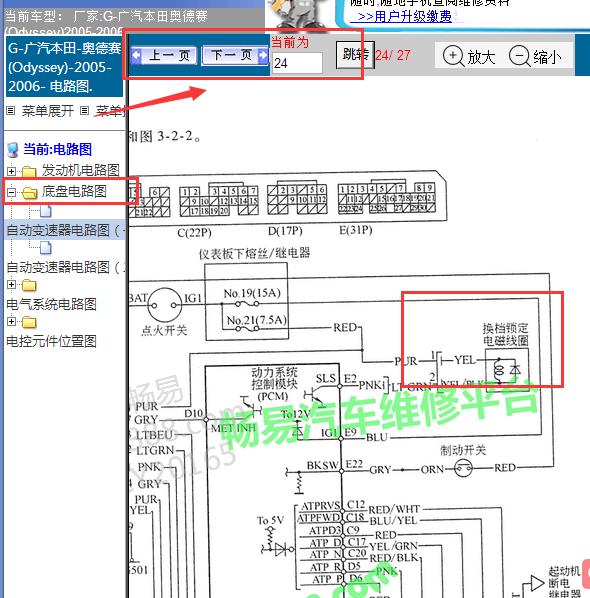This screenshot has height=598, width=590.
Task: Click the 仪表板下熔丝/继电器 label
Action: 254,253
